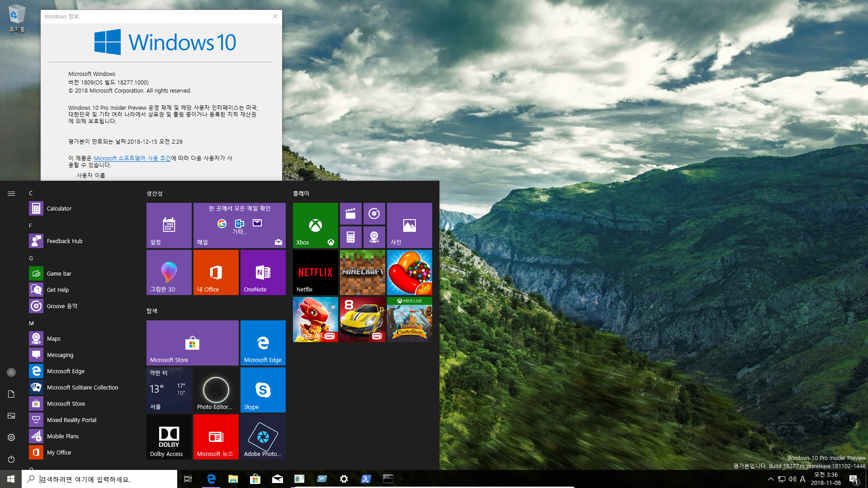Open the Adobe Photoshop Express tile
The width and height of the screenshot is (868, 488).
click(263, 437)
